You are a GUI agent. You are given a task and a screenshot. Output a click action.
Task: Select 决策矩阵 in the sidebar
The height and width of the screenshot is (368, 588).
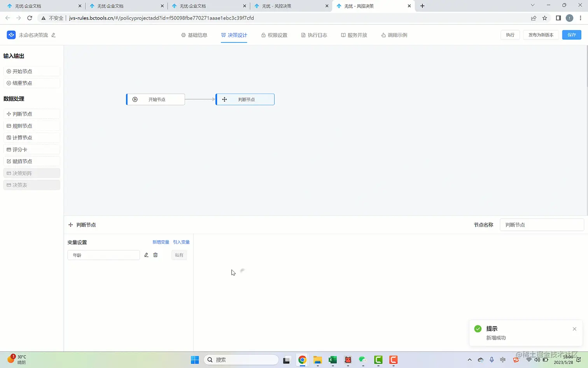pos(32,173)
